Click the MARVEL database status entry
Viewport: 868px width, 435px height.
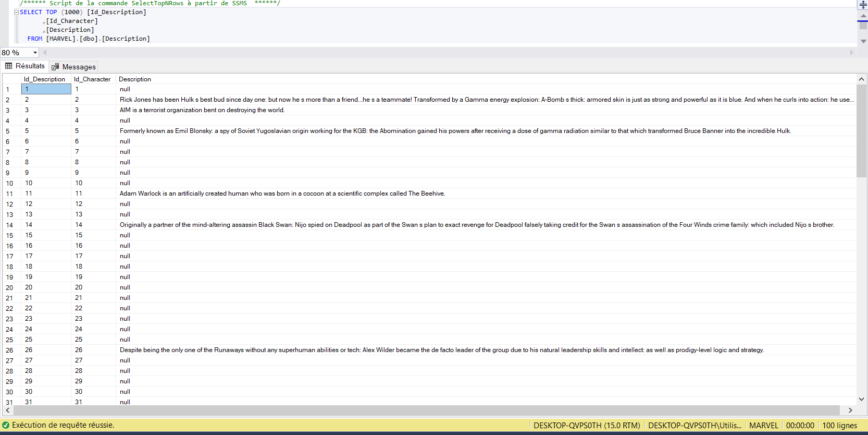763,426
